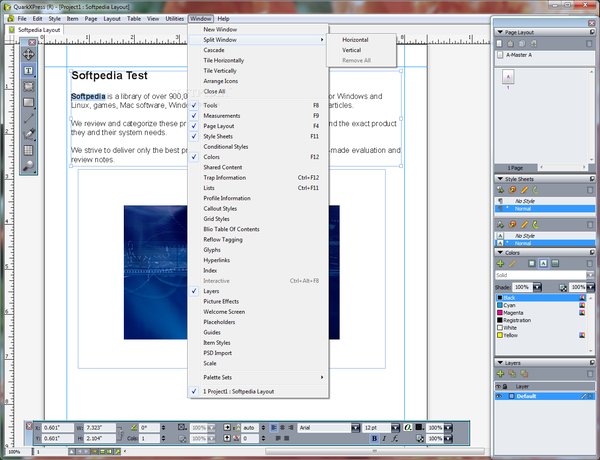Select the Table tool
The height and width of the screenshot is (460, 600).
[28, 149]
